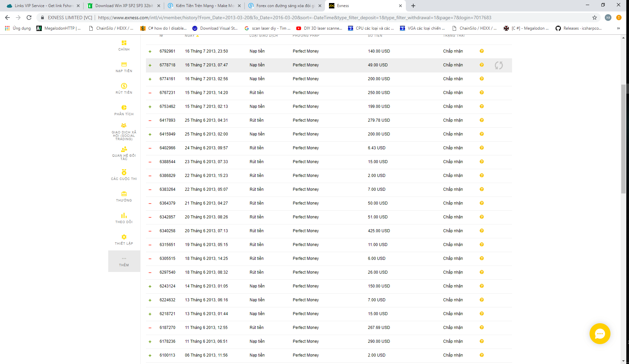
Task: Switch to the Download Win XP SP2 tab
Action: [x=124, y=6]
